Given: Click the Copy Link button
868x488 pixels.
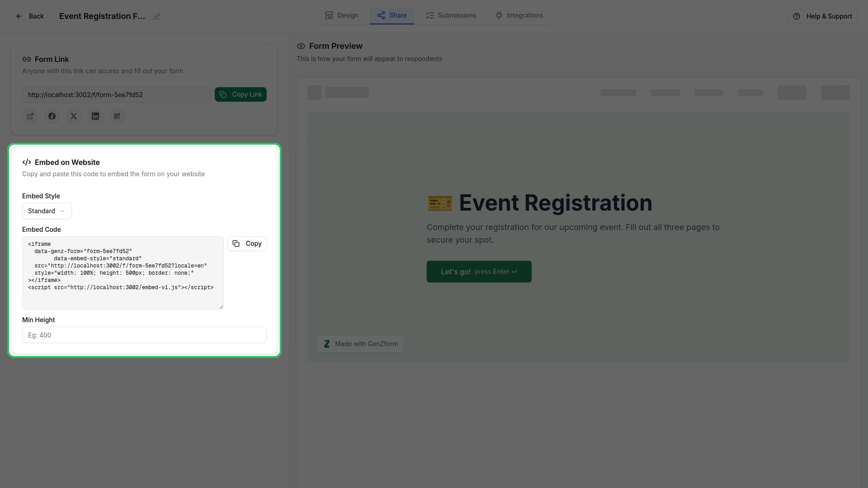Looking at the screenshot, I should coord(241,94).
